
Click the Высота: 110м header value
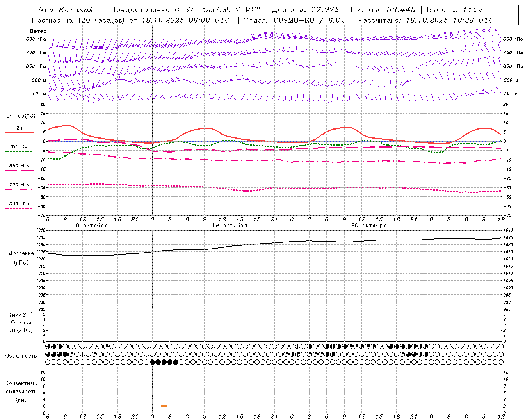point(454,10)
